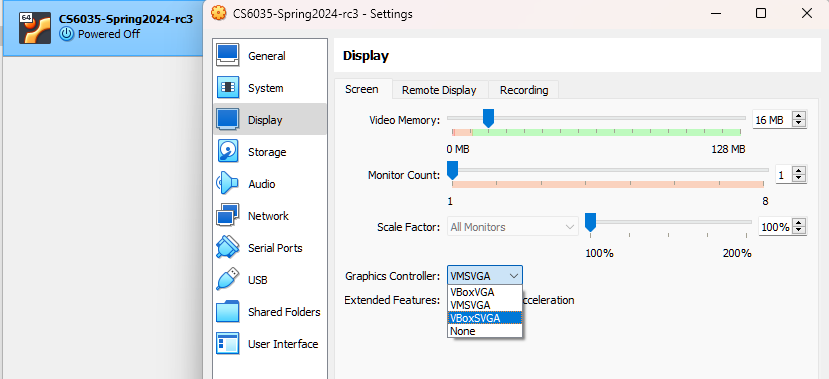Decrease video memory with down stepper arrow

pyautogui.click(x=799, y=124)
